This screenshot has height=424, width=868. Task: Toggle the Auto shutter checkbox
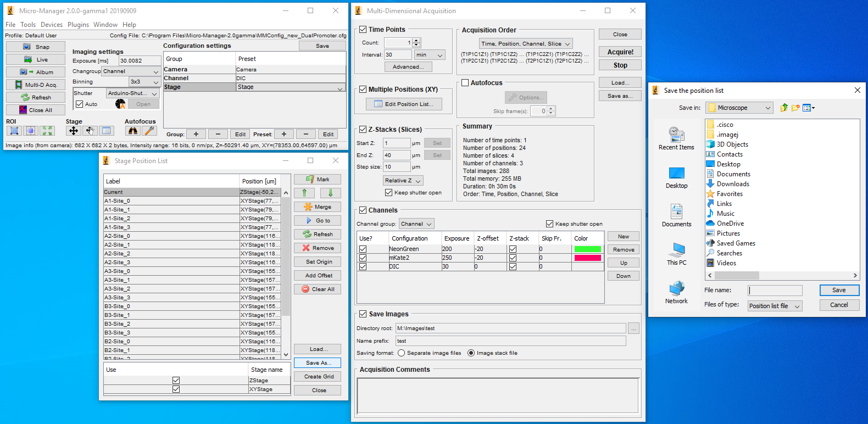point(80,104)
